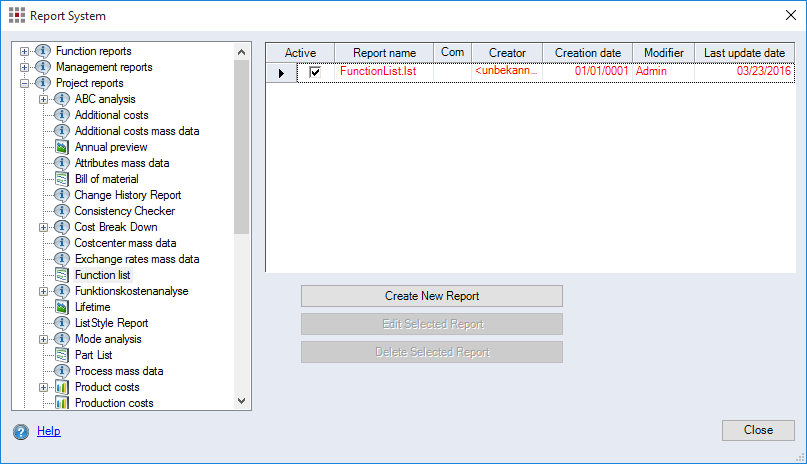Click the Active column header
This screenshot has width=807, height=464.
pos(300,52)
